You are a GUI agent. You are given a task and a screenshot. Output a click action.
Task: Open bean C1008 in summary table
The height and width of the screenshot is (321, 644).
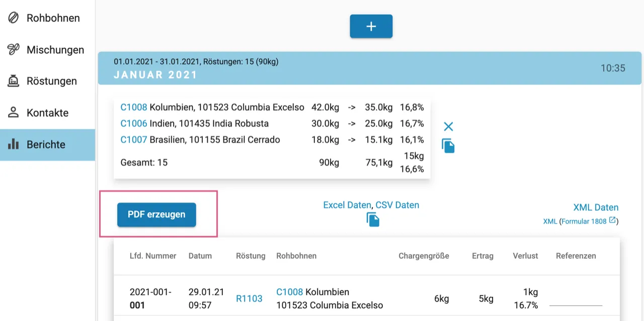click(x=133, y=107)
